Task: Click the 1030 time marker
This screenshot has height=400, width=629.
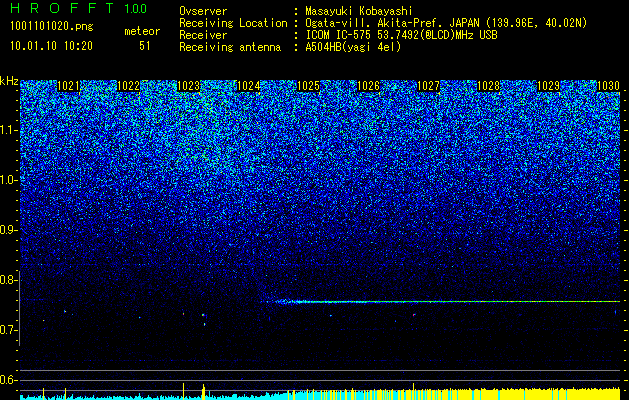Action: coord(608,86)
